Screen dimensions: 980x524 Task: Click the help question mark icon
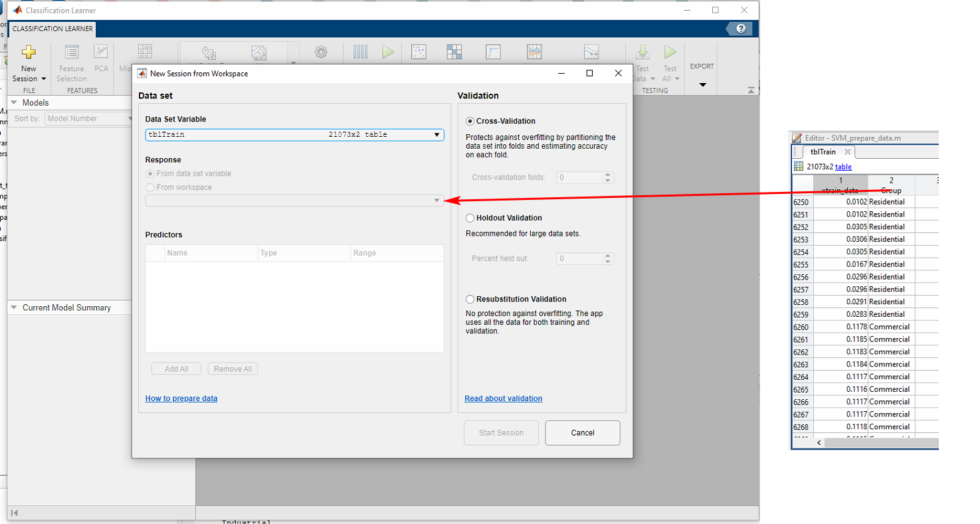point(741,29)
